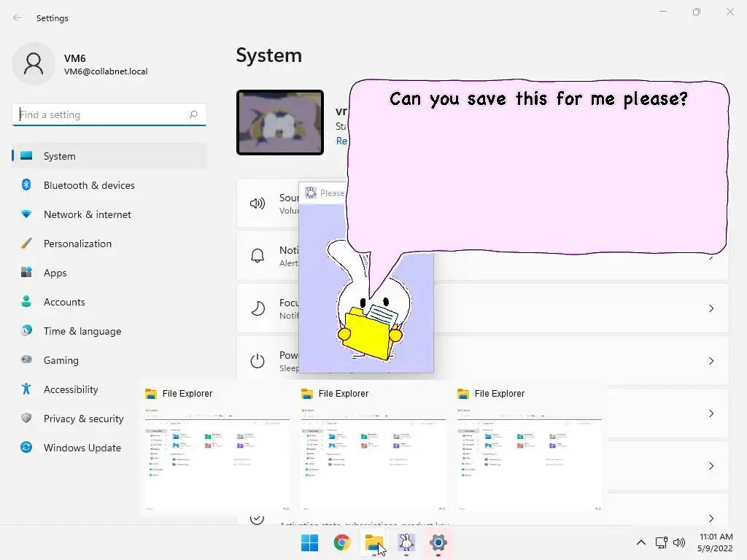Viewport: 747px width, 560px height.
Task: Click the Apps grid icon
Action: [x=26, y=273]
